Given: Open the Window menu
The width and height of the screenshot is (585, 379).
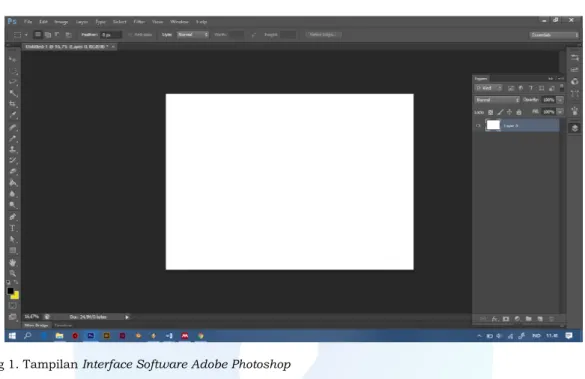Looking at the screenshot, I should point(179,22).
